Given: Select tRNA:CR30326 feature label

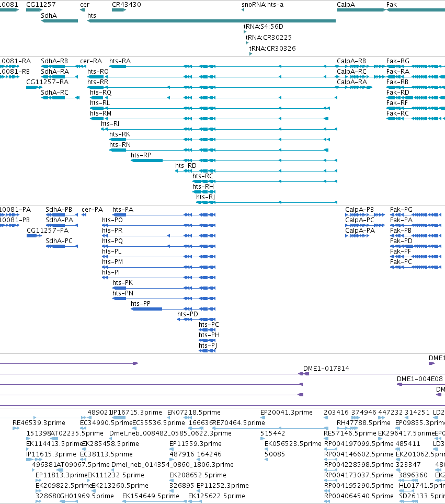Looking at the screenshot, I should 272,48.
